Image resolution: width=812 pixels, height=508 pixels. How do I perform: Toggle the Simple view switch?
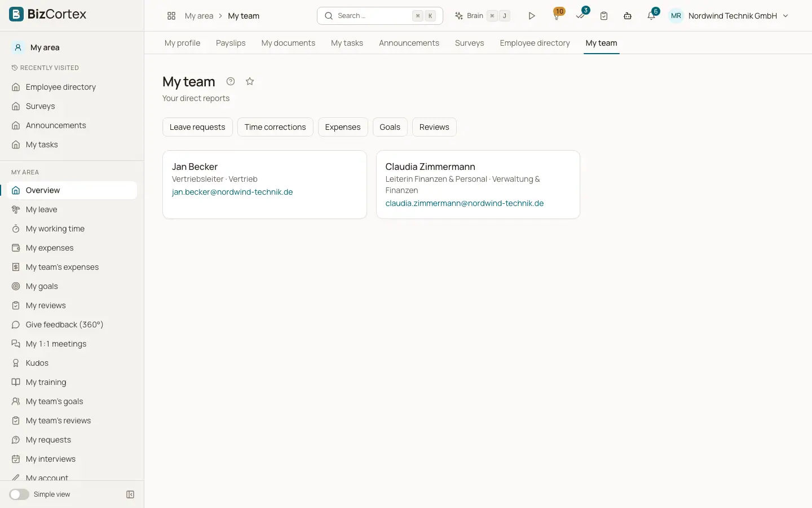(x=19, y=494)
